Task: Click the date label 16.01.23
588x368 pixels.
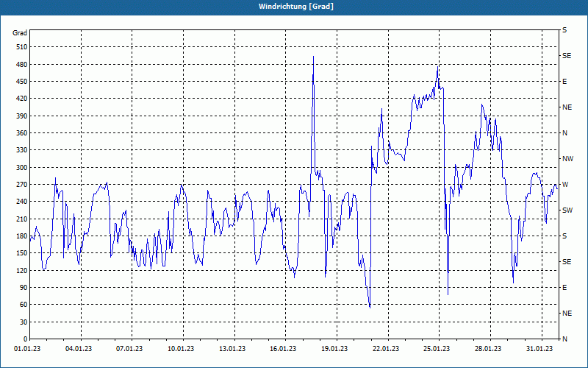Action: pos(283,349)
